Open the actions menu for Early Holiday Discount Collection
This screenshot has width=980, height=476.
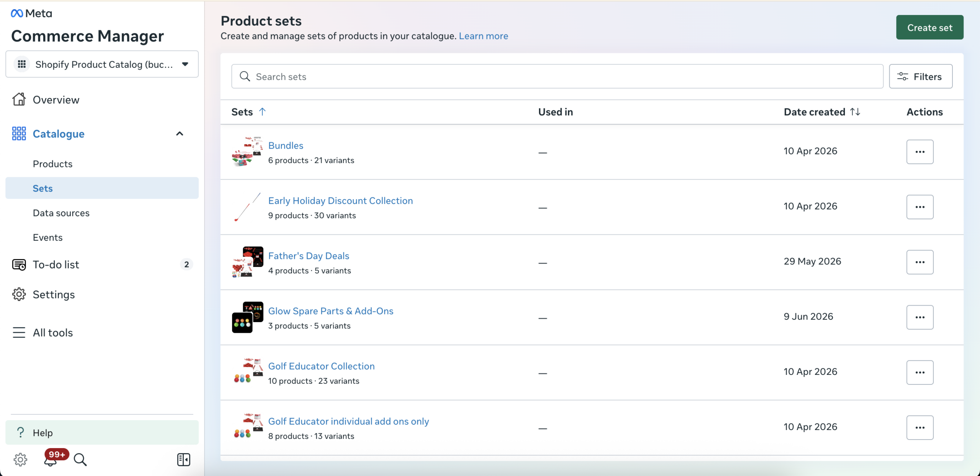(x=920, y=207)
